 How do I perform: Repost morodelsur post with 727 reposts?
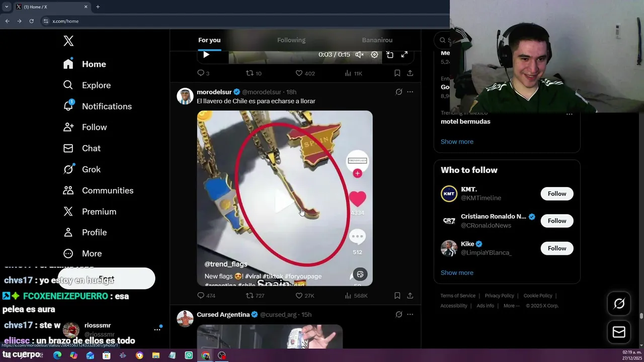(x=255, y=296)
